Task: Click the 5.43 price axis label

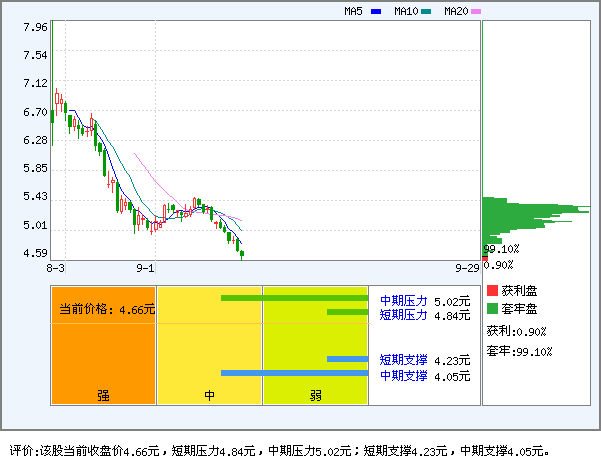Action: [35, 196]
